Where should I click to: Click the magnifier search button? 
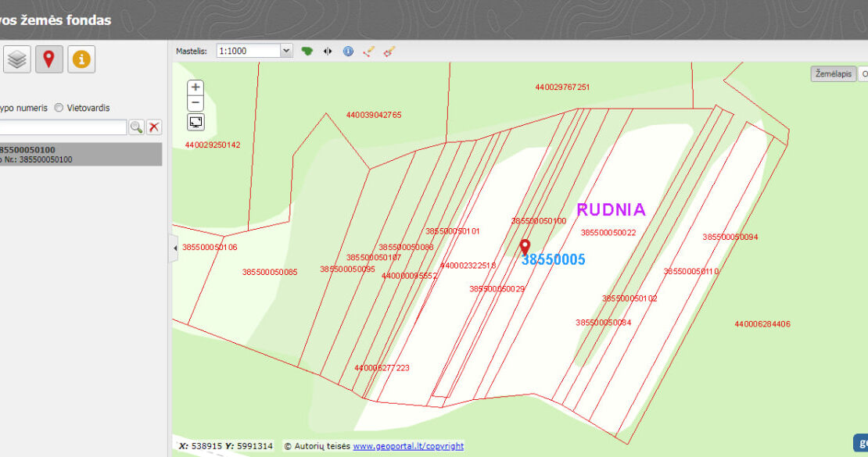tap(136, 127)
